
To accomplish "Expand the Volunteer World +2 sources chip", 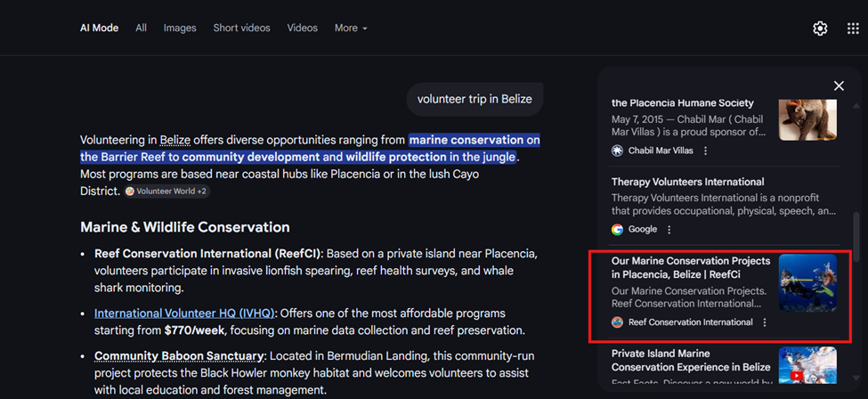I will coord(166,191).
